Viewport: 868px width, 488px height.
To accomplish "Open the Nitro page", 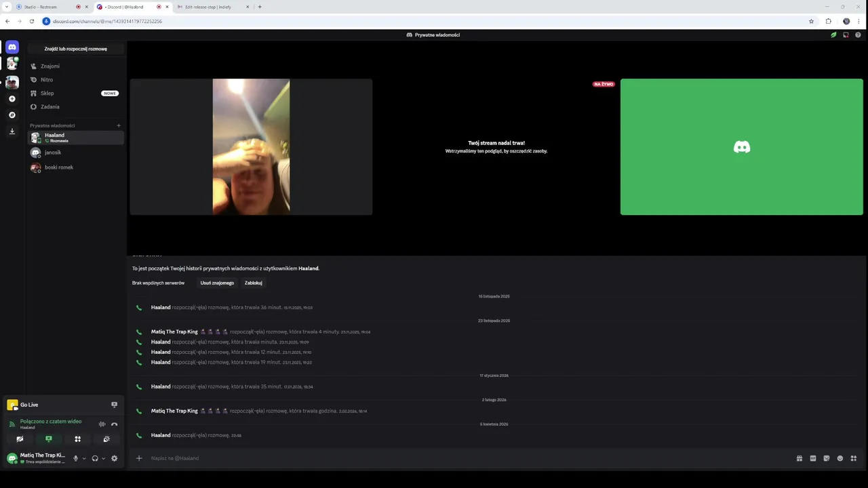I will point(76,80).
